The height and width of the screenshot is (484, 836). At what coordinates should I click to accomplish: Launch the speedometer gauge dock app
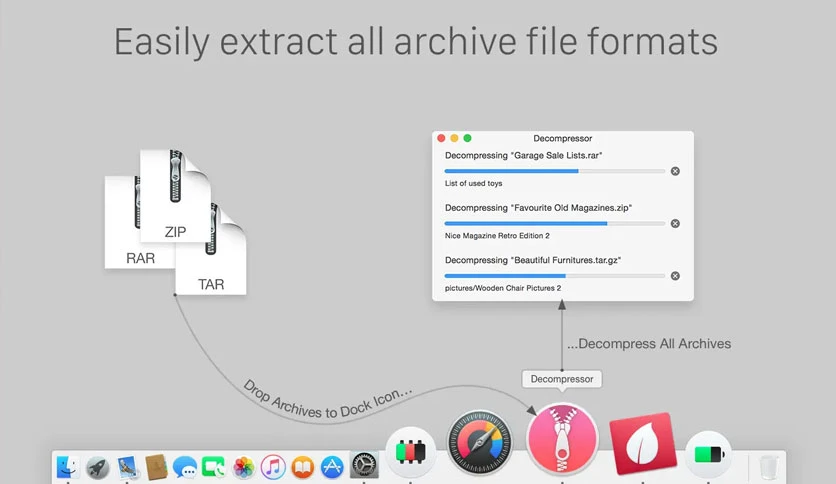click(480, 442)
